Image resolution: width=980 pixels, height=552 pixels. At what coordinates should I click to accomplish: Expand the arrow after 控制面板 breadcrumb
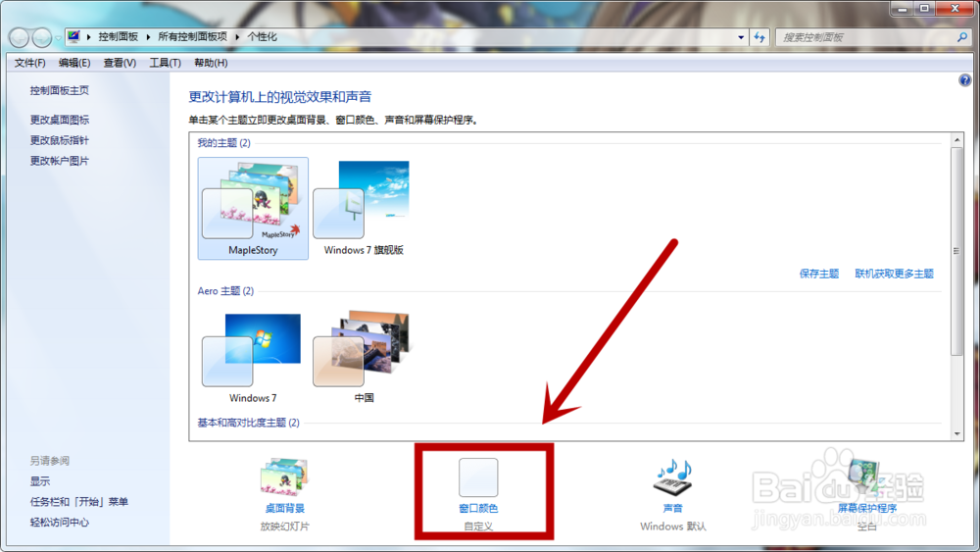click(148, 37)
